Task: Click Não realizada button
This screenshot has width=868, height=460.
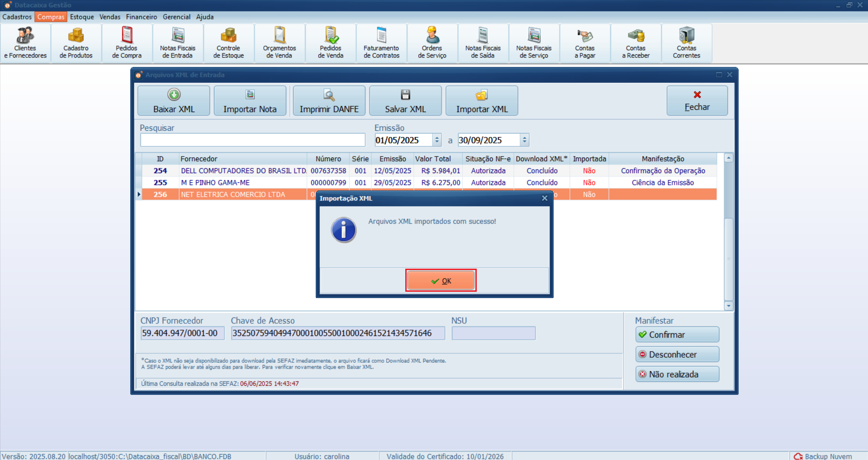Action: pyautogui.click(x=677, y=375)
